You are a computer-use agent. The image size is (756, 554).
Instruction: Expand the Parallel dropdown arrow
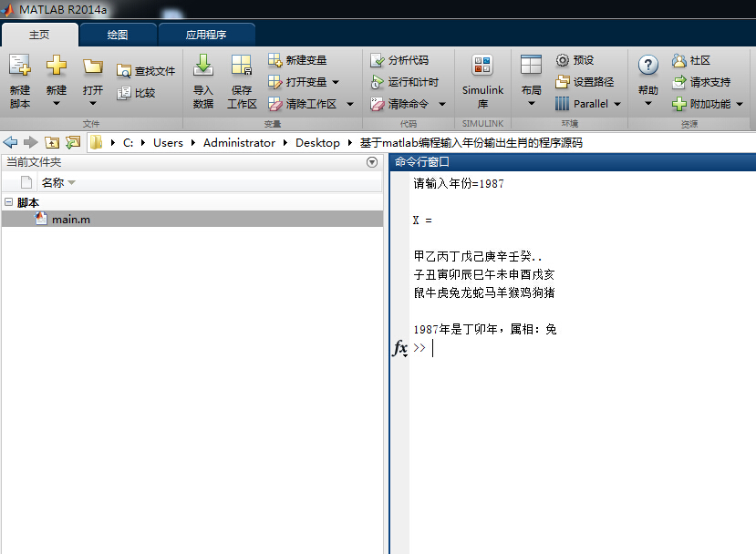617,104
